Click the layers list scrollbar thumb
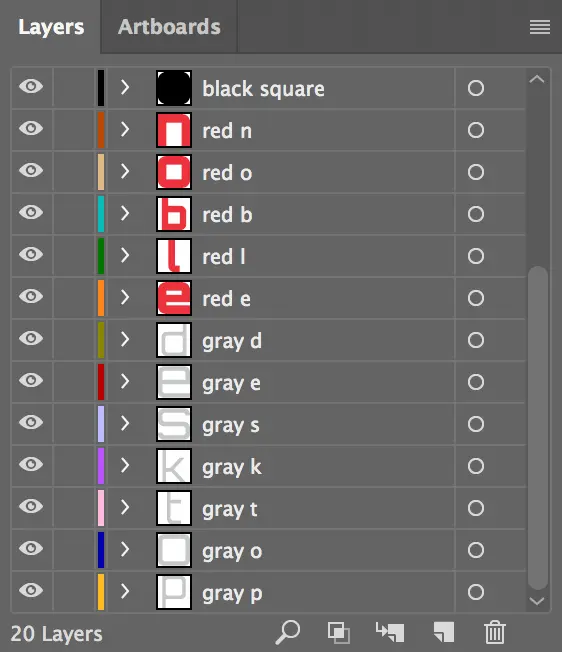The image size is (562, 652). 538,428
